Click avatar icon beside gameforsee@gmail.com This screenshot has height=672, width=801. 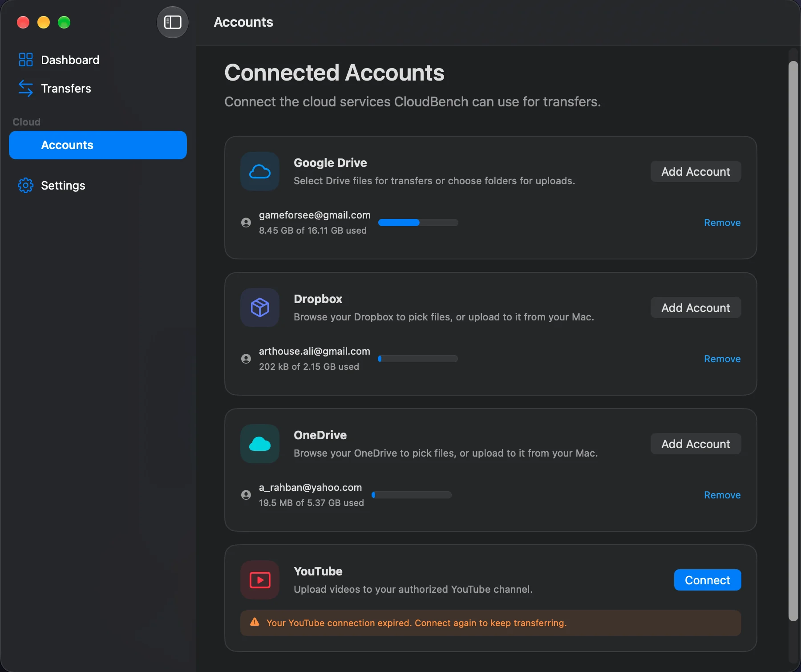246,223
